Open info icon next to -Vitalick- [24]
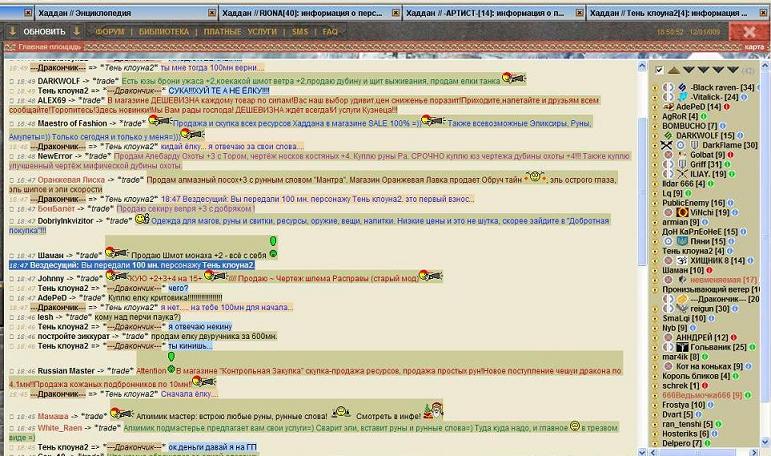This screenshot has height=456, width=771. click(744, 97)
